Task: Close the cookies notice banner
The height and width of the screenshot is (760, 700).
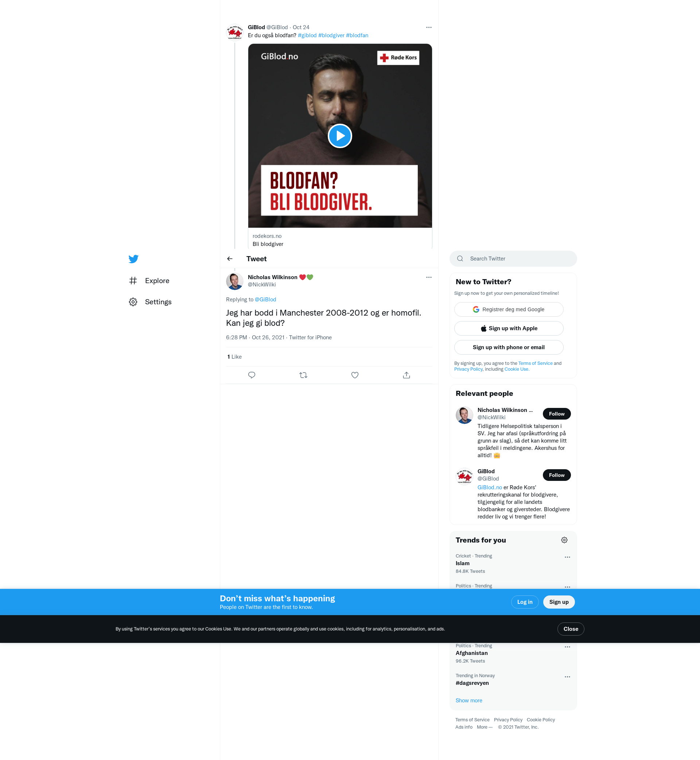Action: click(x=570, y=629)
